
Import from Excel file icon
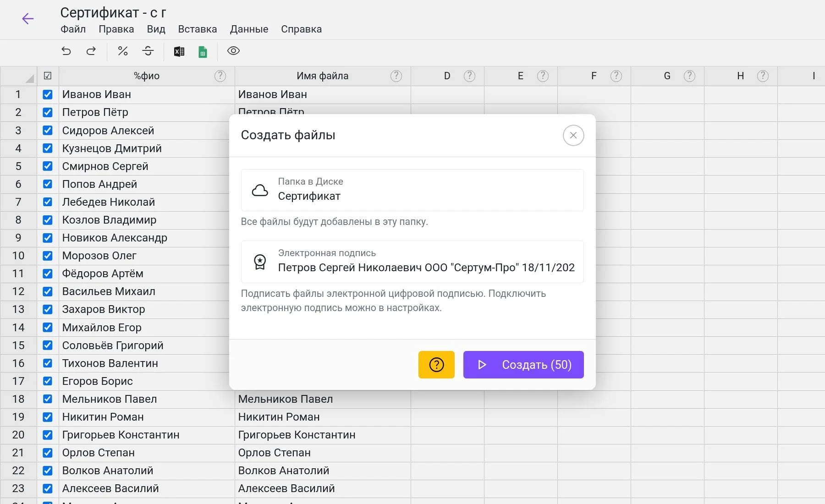pyautogui.click(x=179, y=51)
